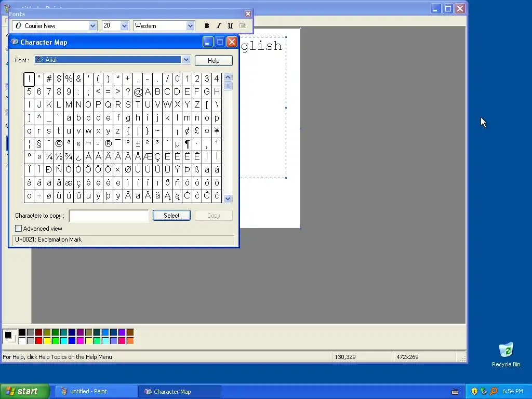Select the micro µ symbol
The height and width of the screenshot is (399, 532).
177,144
